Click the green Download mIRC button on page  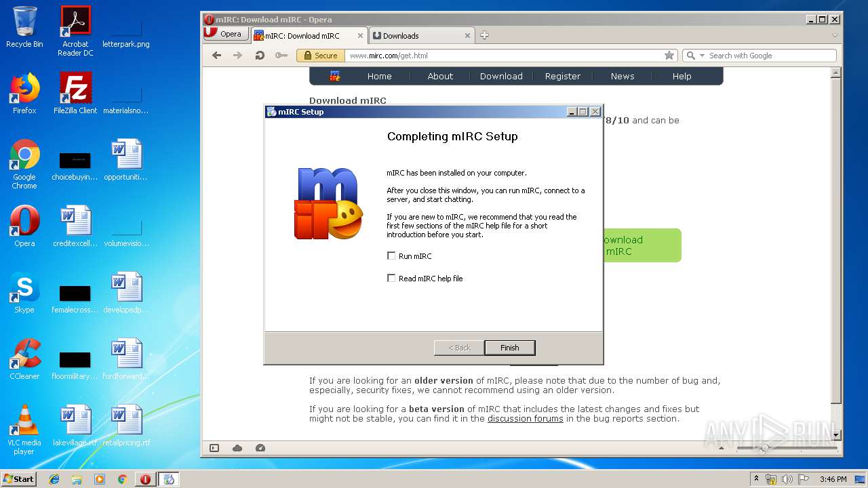pyautogui.click(x=642, y=245)
